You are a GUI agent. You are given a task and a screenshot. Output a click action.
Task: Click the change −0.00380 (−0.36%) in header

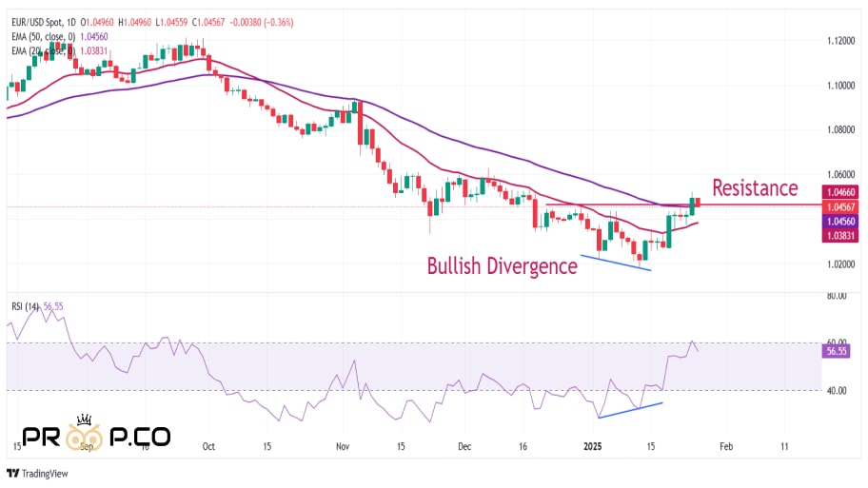262,23
